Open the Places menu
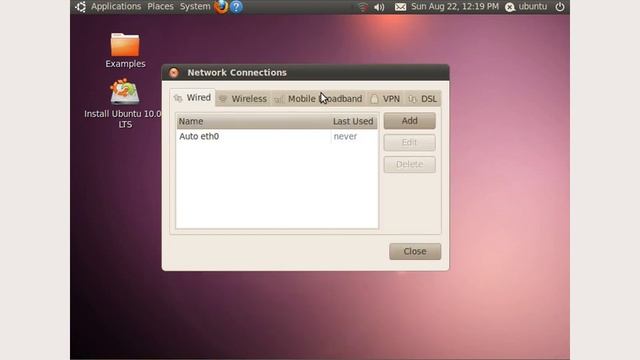Viewport: 640px width, 360px height. tap(160, 7)
